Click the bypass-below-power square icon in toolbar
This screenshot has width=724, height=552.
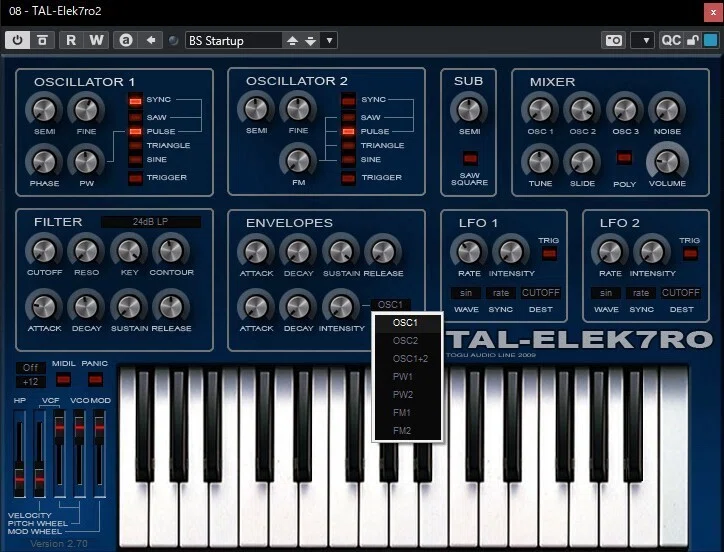pos(42,40)
